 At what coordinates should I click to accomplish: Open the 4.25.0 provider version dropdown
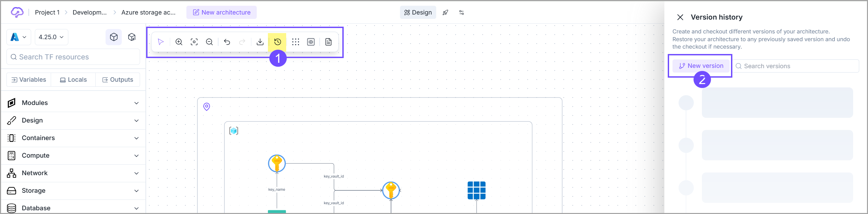(x=51, y=37)
